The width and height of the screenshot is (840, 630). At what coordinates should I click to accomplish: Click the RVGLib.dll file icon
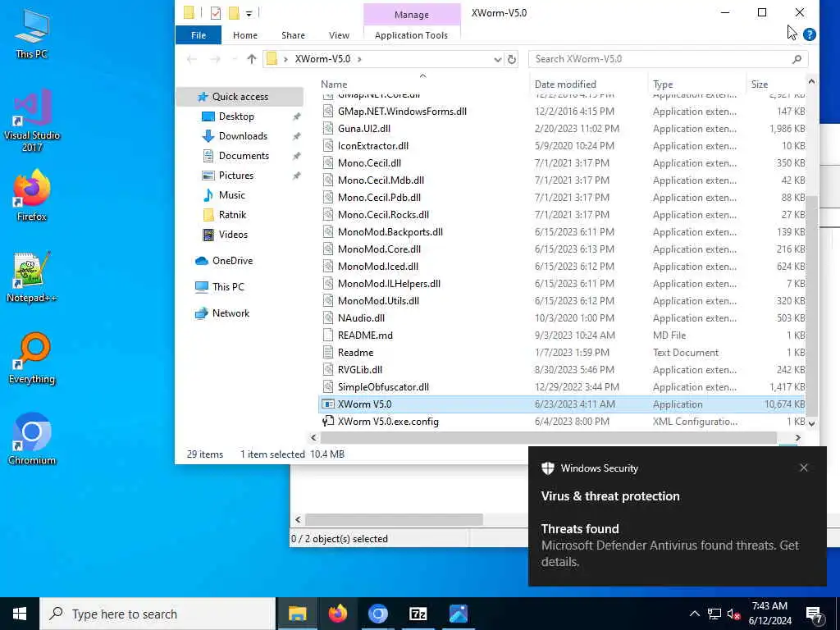pyautogui.click(x=328, y=370)
